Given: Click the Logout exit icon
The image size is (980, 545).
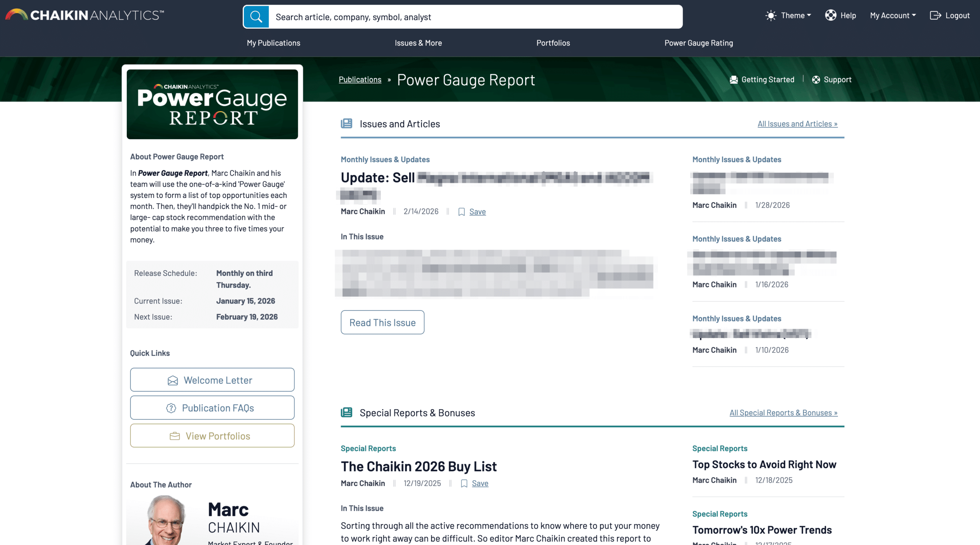Looking at the screenshot, I should pos(935,15).
